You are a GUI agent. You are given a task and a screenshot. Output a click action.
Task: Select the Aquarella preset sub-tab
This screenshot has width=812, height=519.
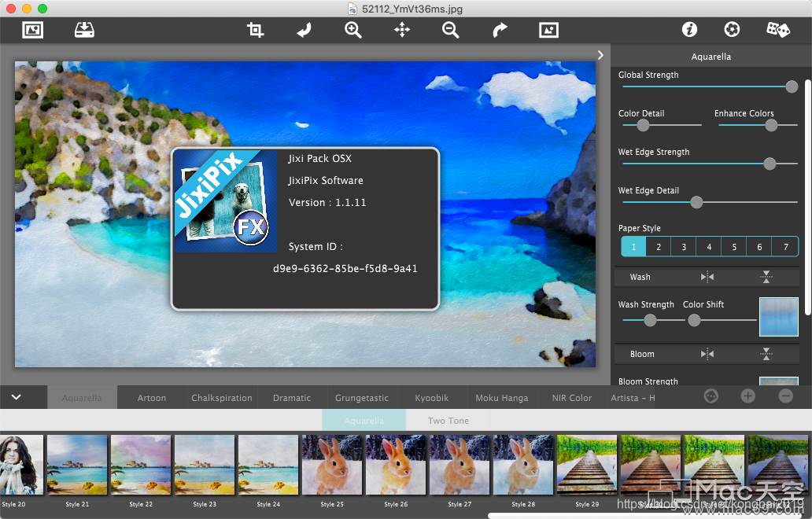[x=364, y=421]
